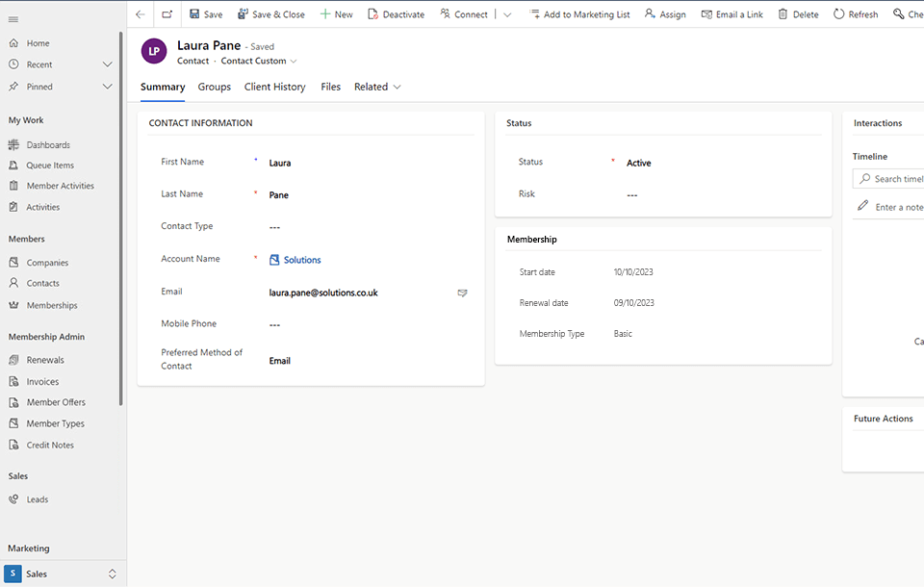Click the send email icon beside Email field
924x587 pixels.
pos(462,293)
